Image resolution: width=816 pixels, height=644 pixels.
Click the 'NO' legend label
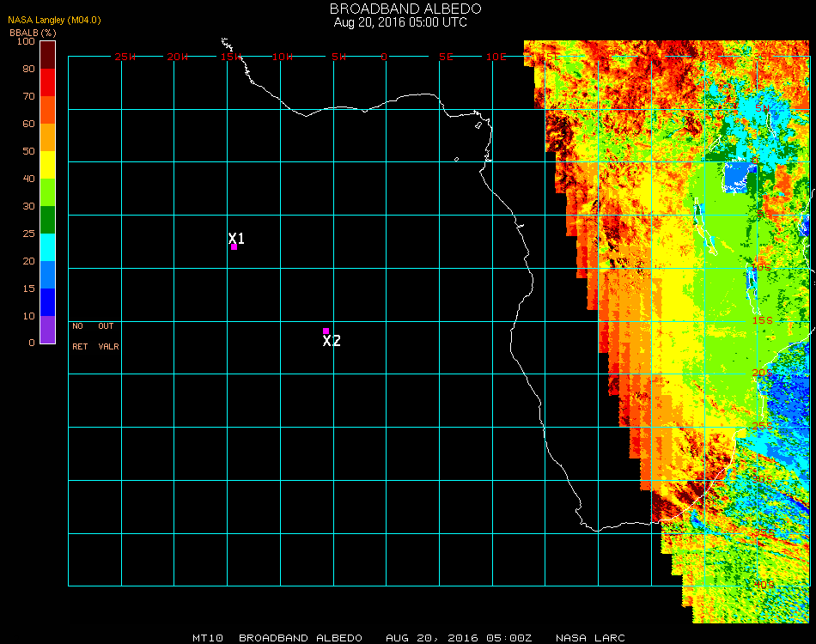77,326
